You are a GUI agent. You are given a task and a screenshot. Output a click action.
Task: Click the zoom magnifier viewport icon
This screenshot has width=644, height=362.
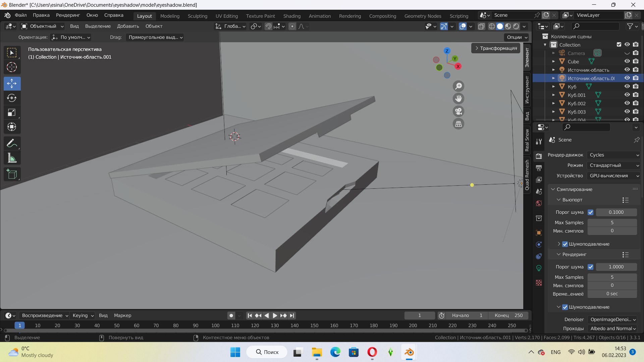pos(458,86)
